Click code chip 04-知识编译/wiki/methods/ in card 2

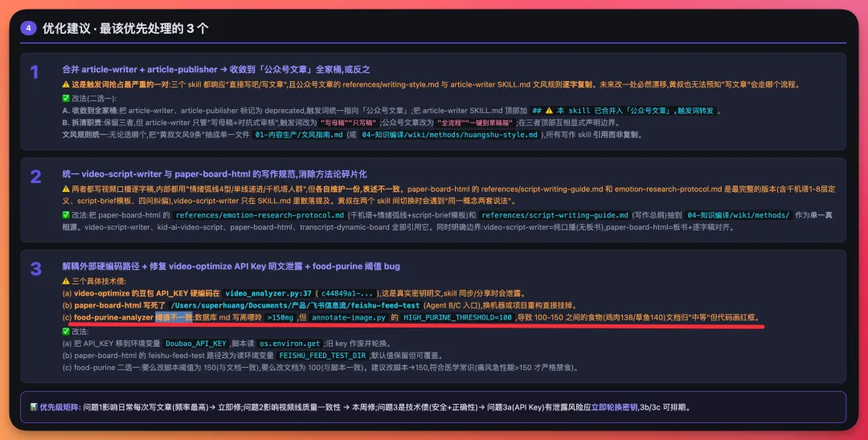[739, 215]
